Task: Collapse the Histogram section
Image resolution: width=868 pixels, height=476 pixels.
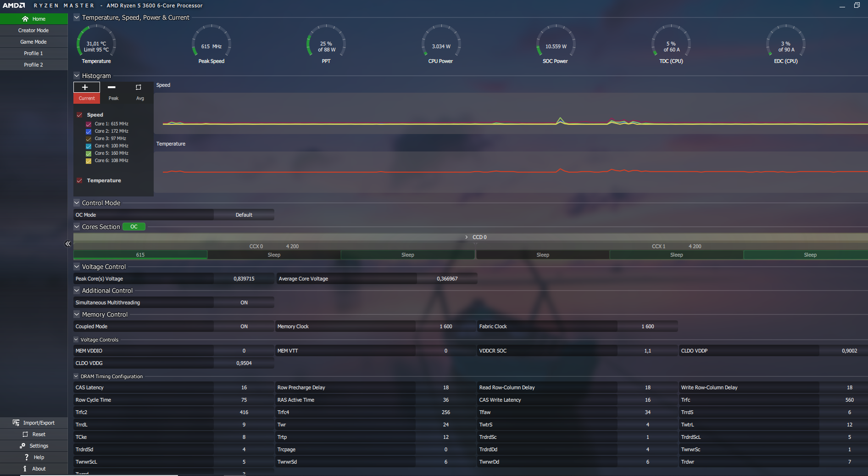Action: point(77,76)
